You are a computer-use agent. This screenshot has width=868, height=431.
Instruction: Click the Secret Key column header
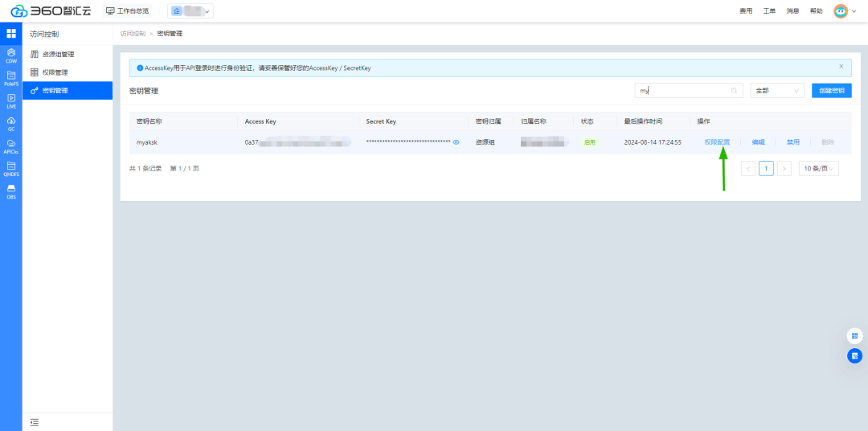[x=381, y=121]
